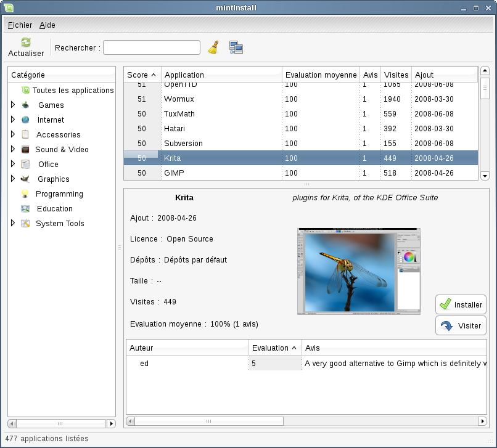Click the Education category icon
Viewport: 497px width, 448px height.
pyautogui.click(x=25, y=208)
